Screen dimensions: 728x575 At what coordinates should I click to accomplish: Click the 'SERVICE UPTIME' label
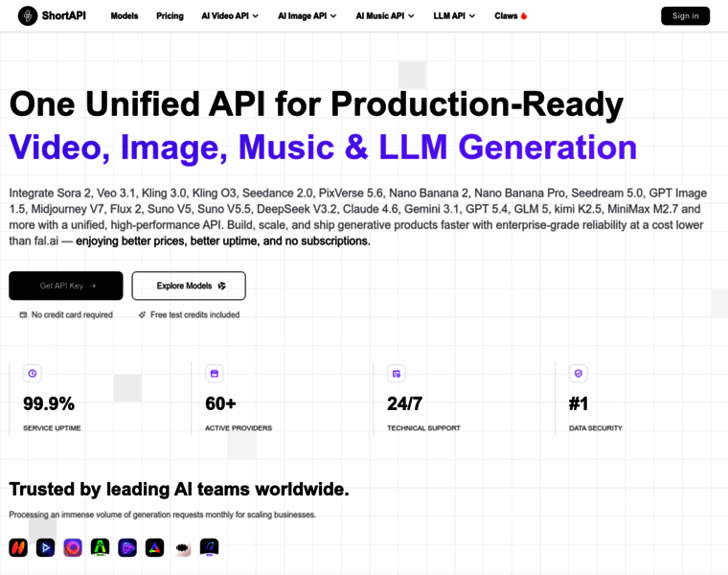[52, 427]
